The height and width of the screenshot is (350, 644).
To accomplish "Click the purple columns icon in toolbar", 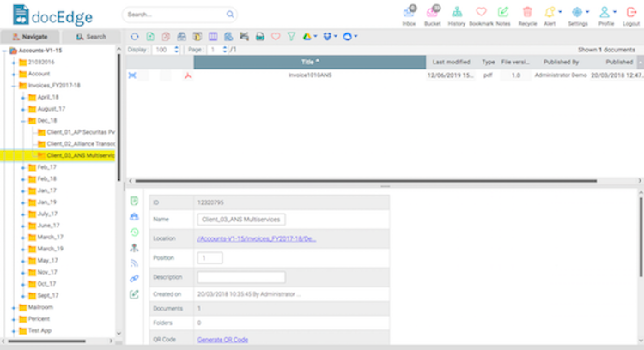I will pyautogui.click(x=213, y=37).
